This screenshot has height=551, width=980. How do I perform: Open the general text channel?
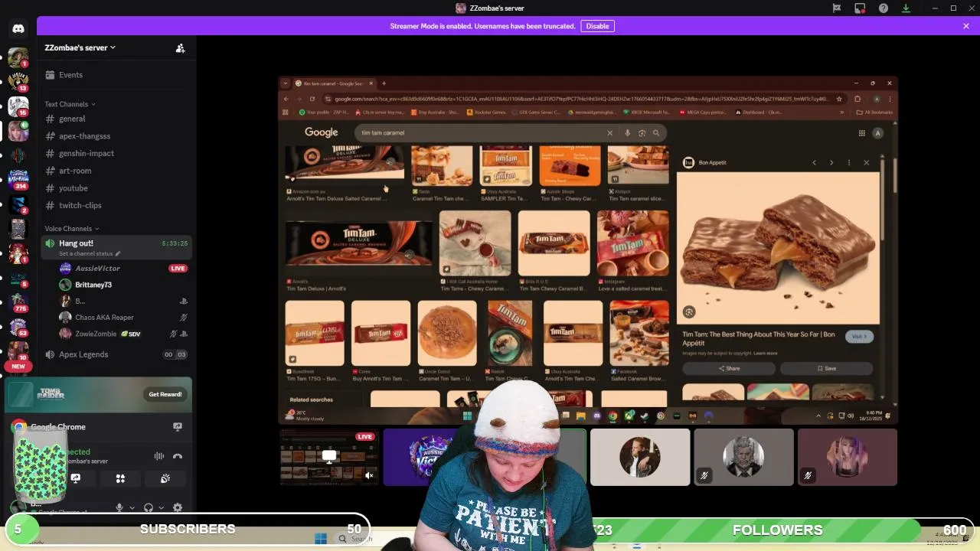(x=115, y=119)
